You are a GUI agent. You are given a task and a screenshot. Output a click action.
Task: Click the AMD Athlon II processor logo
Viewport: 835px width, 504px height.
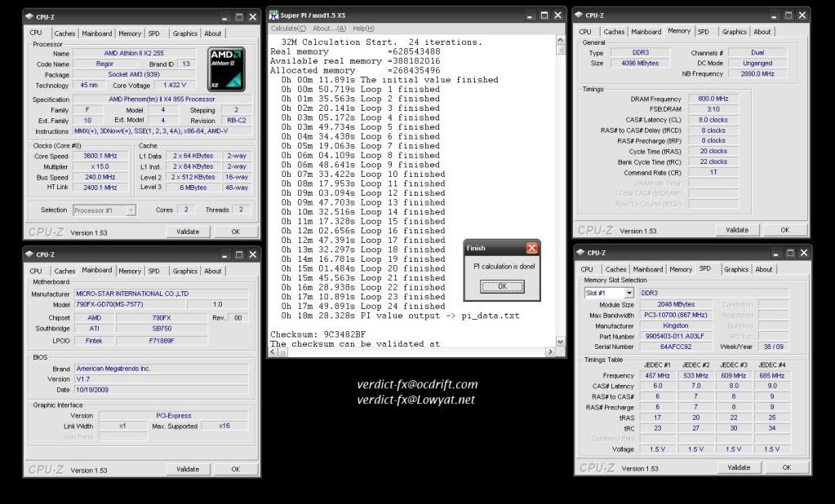point(226,69)
